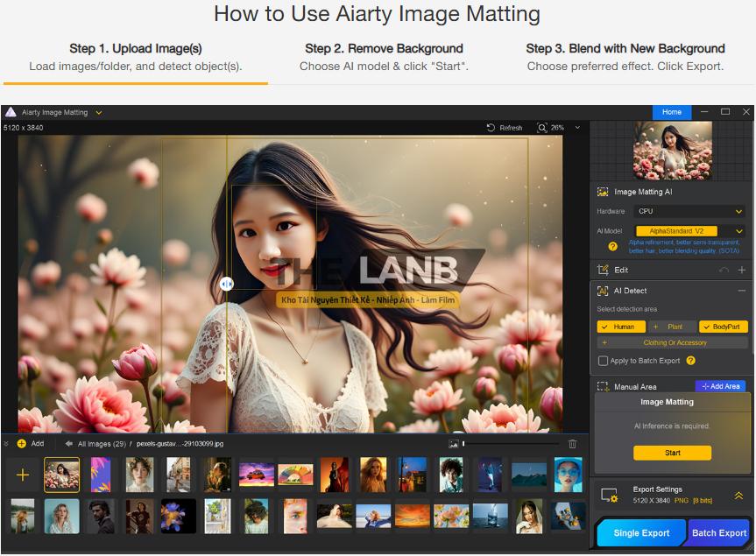The width and height of the screenshot is (756, 556).
Task: Toggle the Human detection area
Action: pyautogui.click(x=621, y=327)
